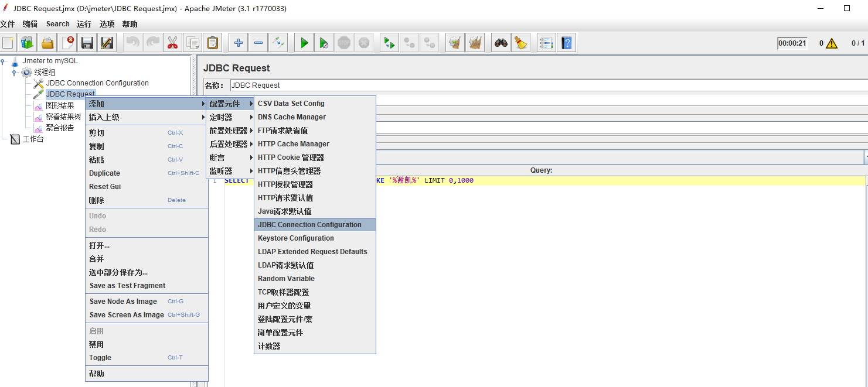Select the 察看结果树 tree node
The image size is (868, 387).
pos(63,117)
